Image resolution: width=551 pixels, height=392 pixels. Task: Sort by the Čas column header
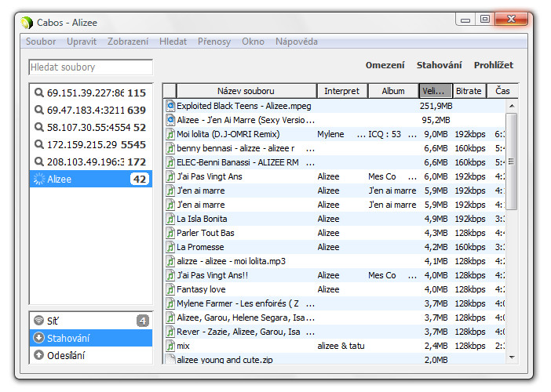click(502, 91)
